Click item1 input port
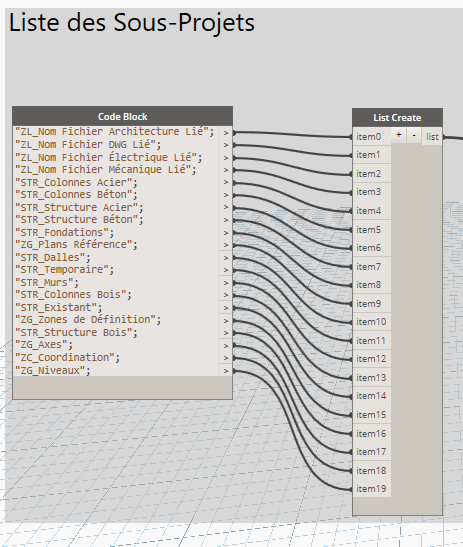This screenshot has width=463, height=547. (x=372, y=155)
